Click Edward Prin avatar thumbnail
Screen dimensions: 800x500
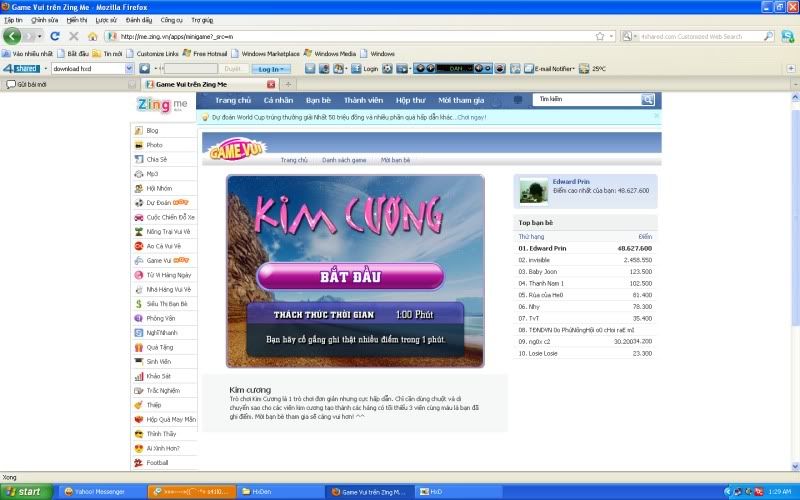[533, 191]
